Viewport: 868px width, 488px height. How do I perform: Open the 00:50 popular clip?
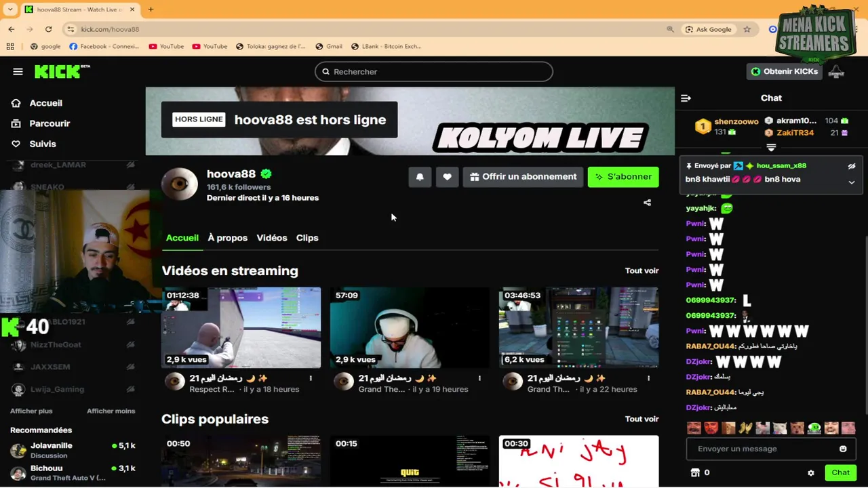point(241,462)
